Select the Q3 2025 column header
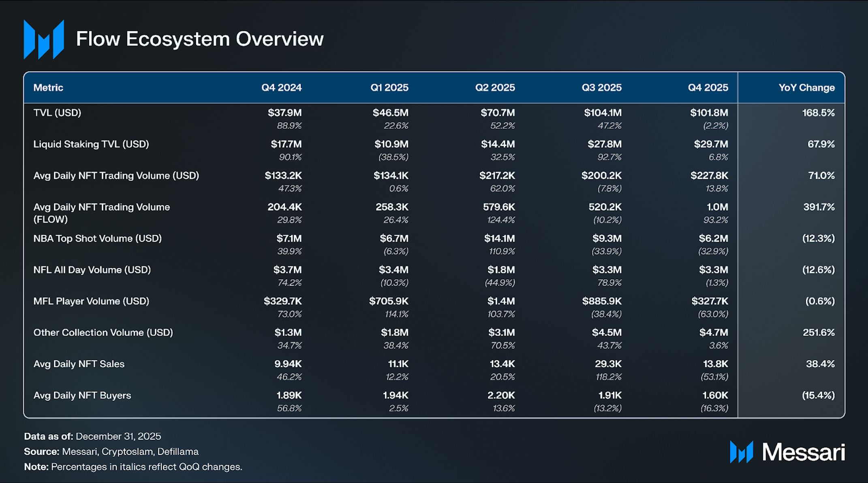 [601, 87]
